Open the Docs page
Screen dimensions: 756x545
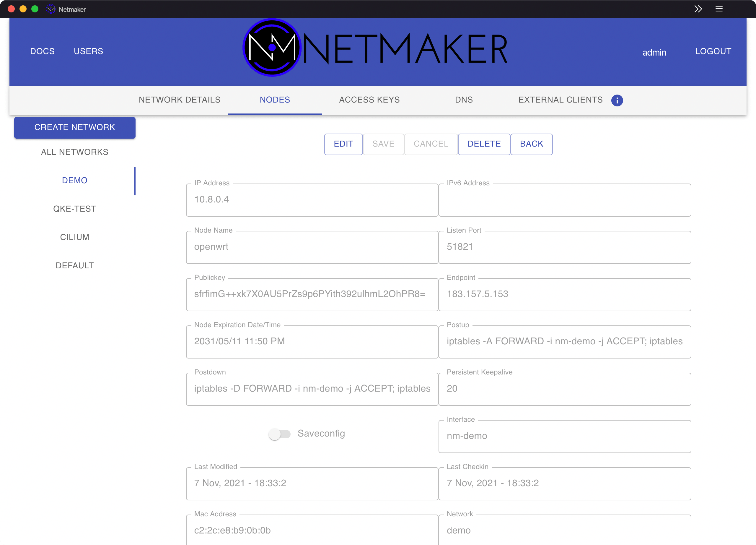pos(42,51)
